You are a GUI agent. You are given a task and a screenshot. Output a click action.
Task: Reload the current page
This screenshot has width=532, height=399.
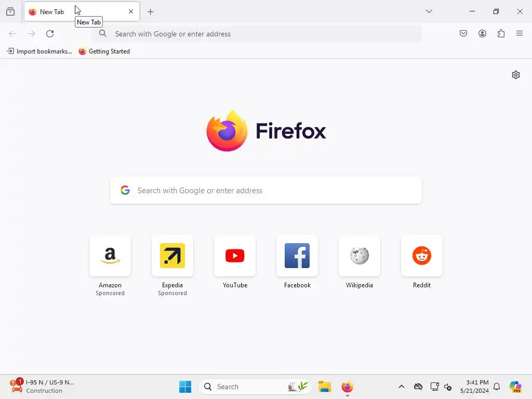50,34
